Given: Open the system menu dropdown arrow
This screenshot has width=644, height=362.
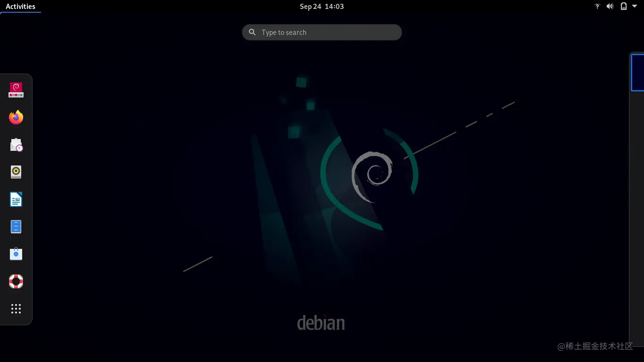Looking at the screenshot, I should click(634, 6).
